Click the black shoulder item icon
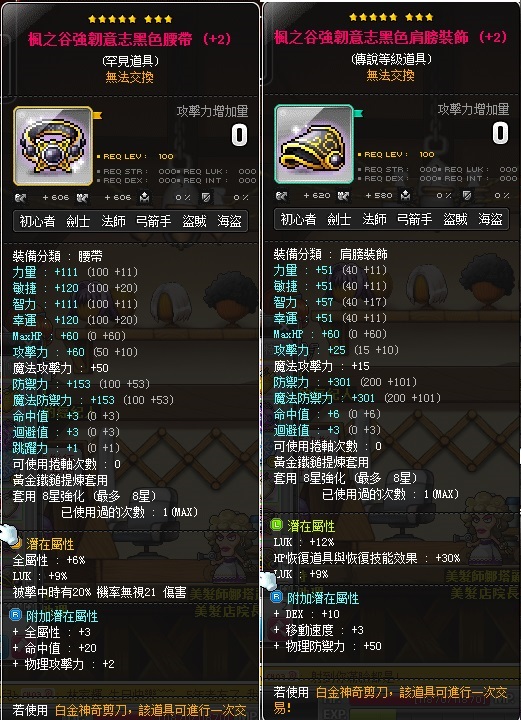Screen dimensions: 521x720 coord(314,144)
